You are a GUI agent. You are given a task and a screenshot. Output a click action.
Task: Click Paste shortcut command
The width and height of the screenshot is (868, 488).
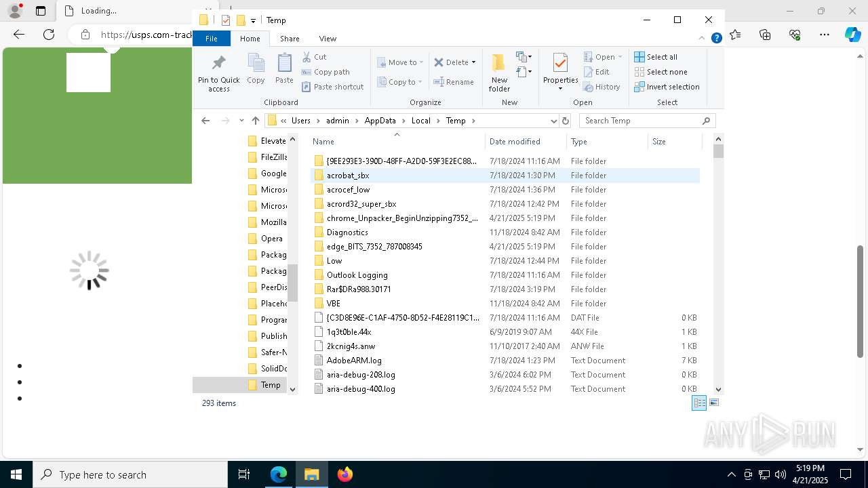pos(332,87)
